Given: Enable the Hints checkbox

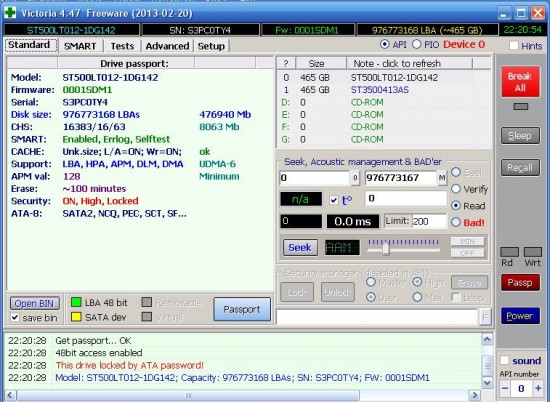Looking at the screenshot, I should tap(514, 46).
